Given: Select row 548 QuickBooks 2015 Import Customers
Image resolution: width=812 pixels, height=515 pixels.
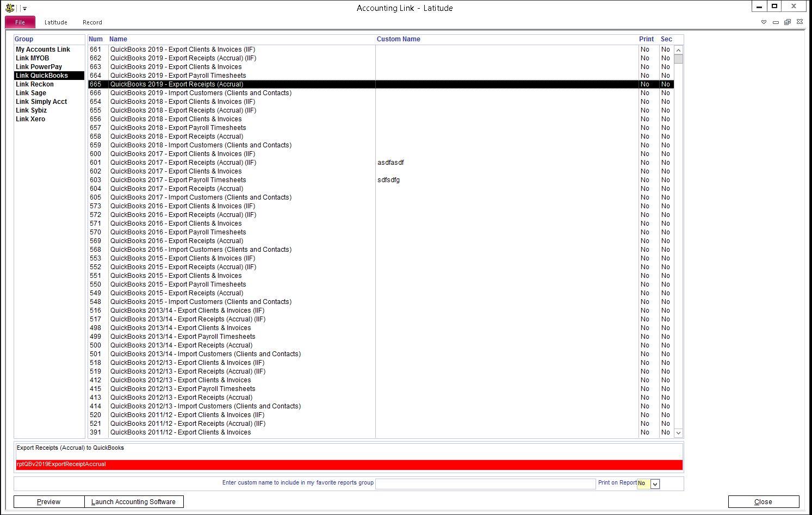Looking at the screenshot, I should (x=381, y=302).
